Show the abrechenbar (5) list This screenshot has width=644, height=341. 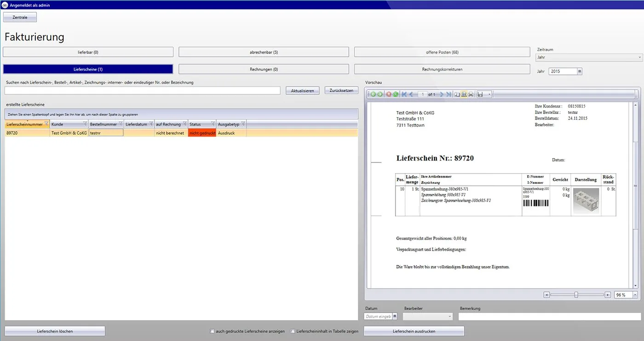(264, 52)
